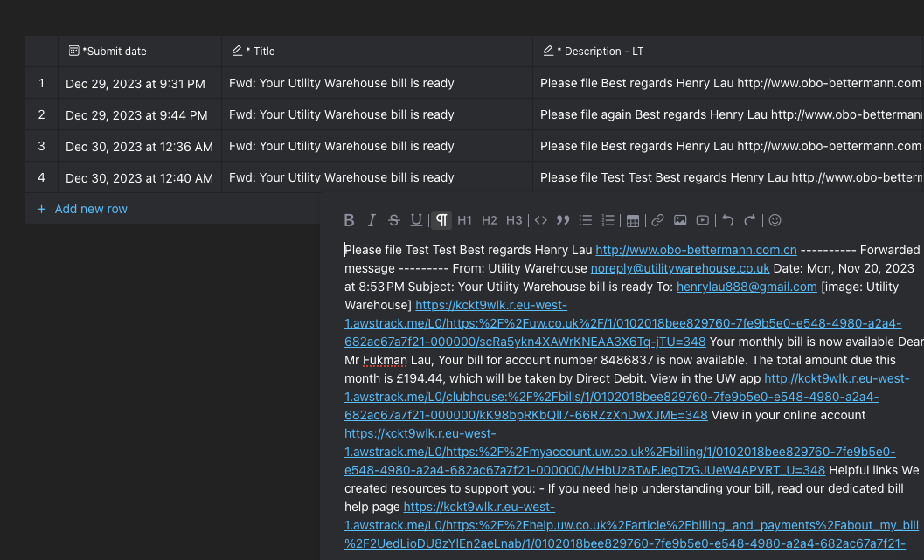Select the paragraph format button
Screen dimensions: 924x560
(x=441, y=220)
